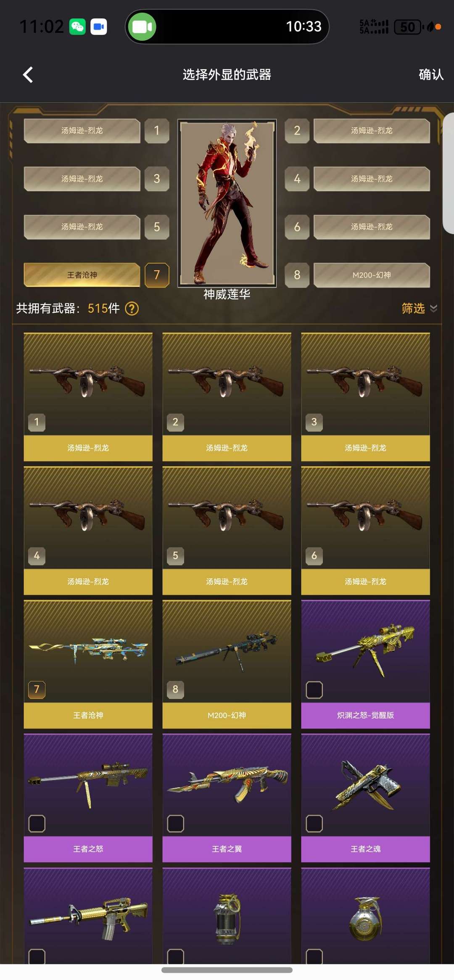Select slot number 4 badge
The height and width of the screenshot is (980, 454).
coord(297,179)
